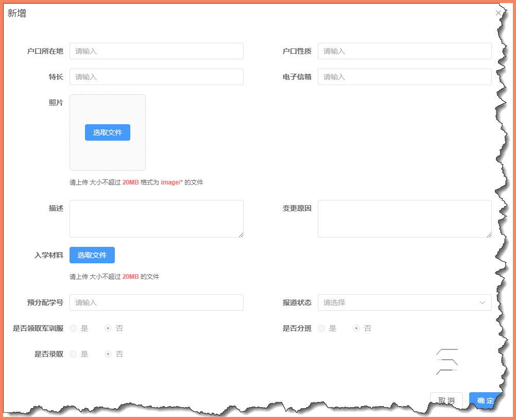Click the 预分配学号 input field
516x420 pixels.
pos(156,303)
